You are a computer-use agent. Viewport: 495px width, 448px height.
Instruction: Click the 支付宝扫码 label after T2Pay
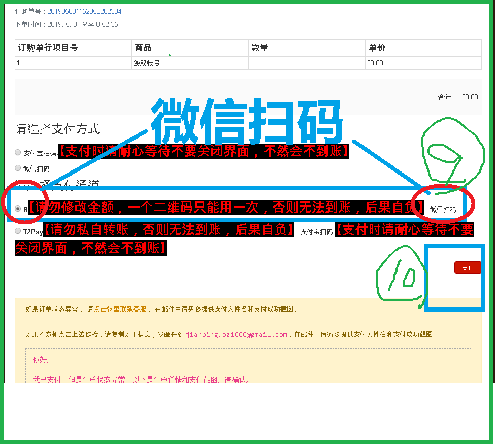tap(317, 232)
